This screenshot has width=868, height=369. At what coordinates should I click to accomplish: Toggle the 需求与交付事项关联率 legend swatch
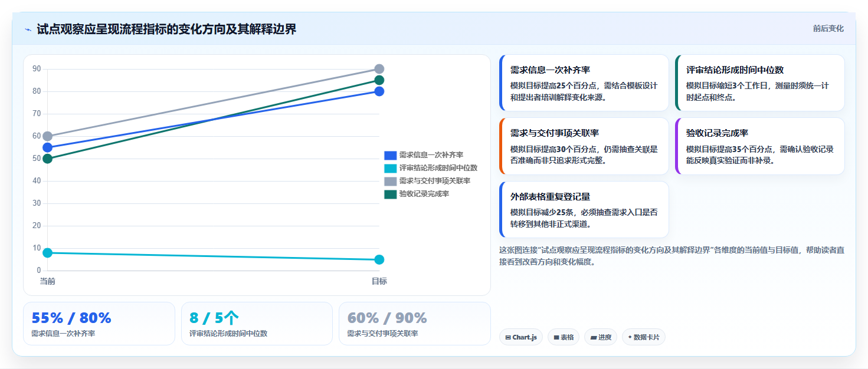390,181
